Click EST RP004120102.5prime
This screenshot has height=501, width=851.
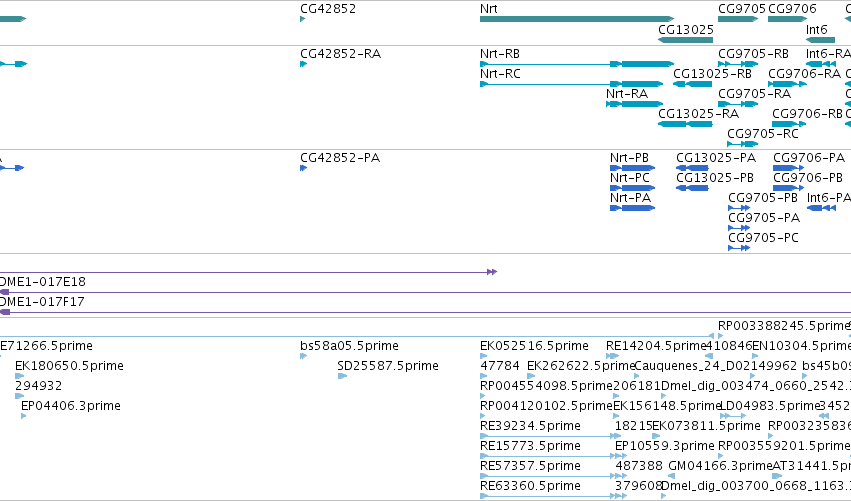(x=546, y=407)
